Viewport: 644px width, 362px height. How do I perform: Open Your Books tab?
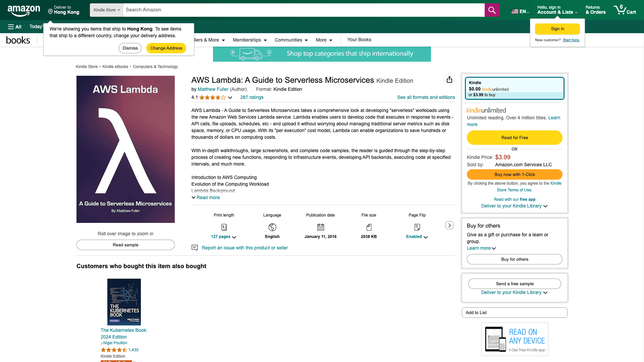click(359, 40)
